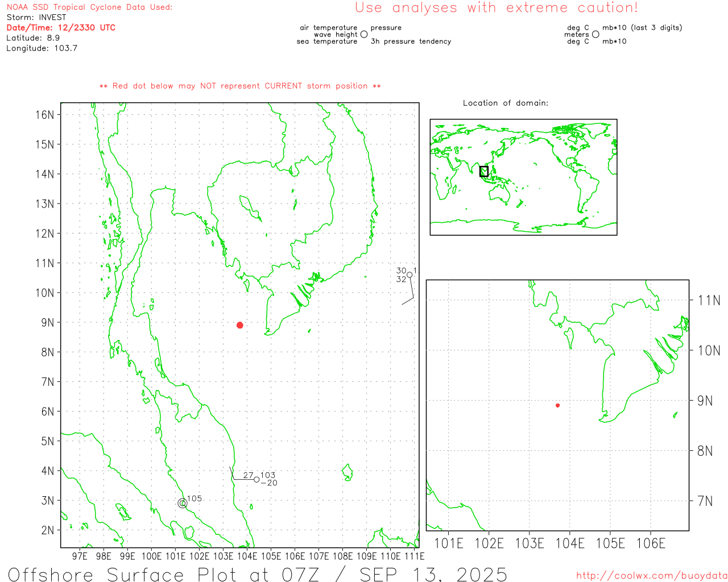The width and height of the screenshot is (728, 582).
Task: Click the '108E' longitude label on main map
Action: [x=342, y=556]
